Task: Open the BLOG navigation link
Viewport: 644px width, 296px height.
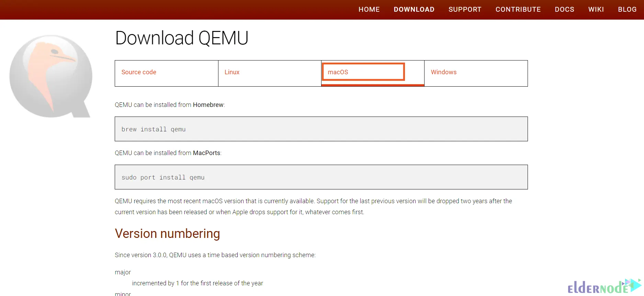Action: (x=627, y=10)
